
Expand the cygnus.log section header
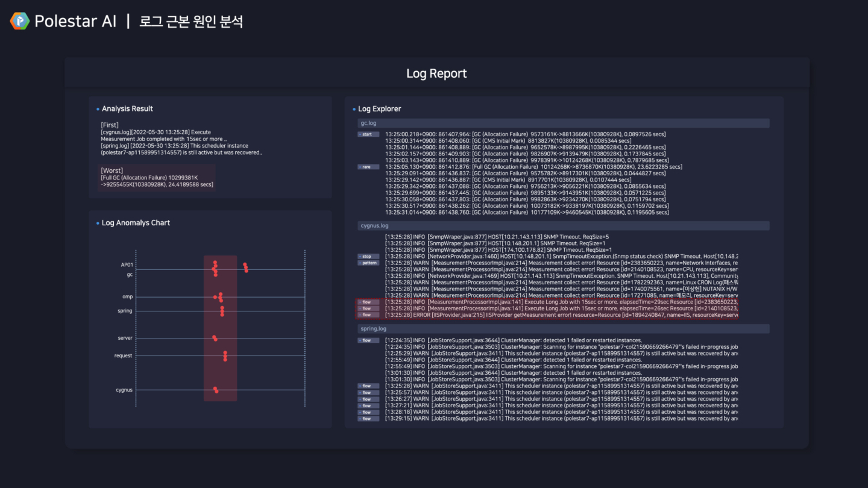tap(563, 226)
